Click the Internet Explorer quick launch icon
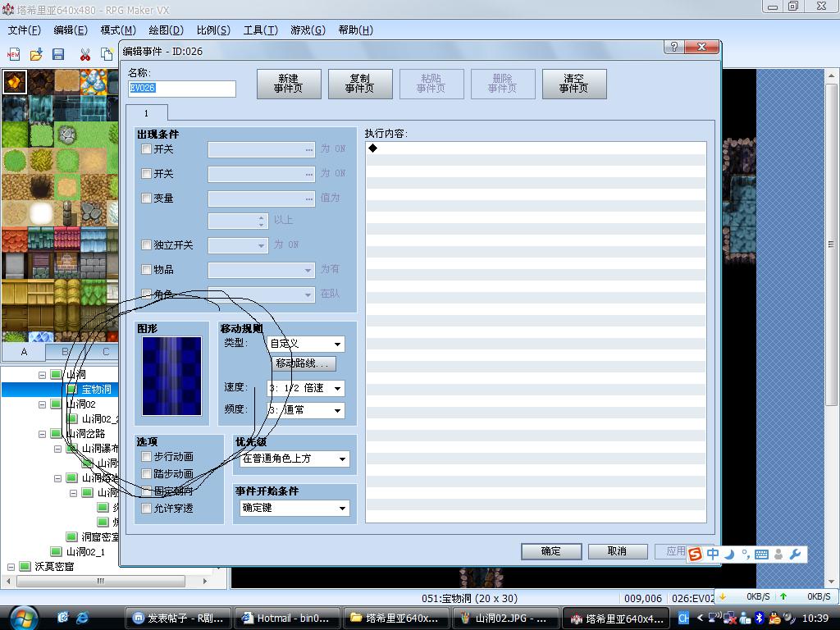The width and height of the screenshot is (840, 630). 82,618
